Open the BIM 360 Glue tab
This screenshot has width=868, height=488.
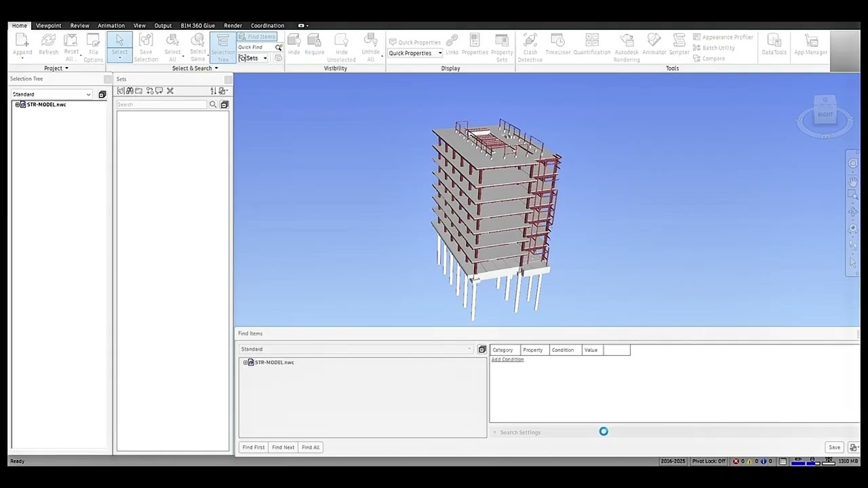coord(197,26)
